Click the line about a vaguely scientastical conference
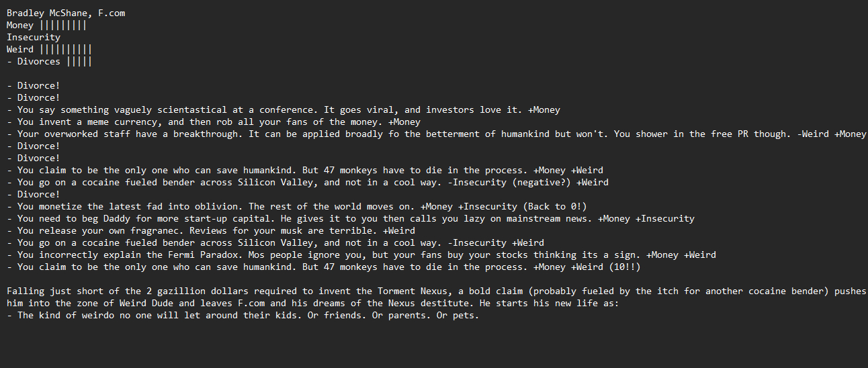868x368 pixels. tap(282, 110)
